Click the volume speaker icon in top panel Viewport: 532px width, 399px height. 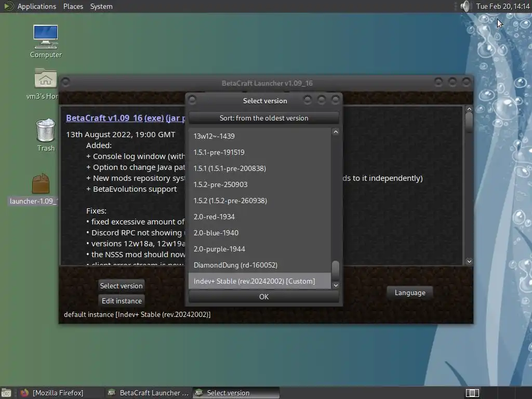465,6
